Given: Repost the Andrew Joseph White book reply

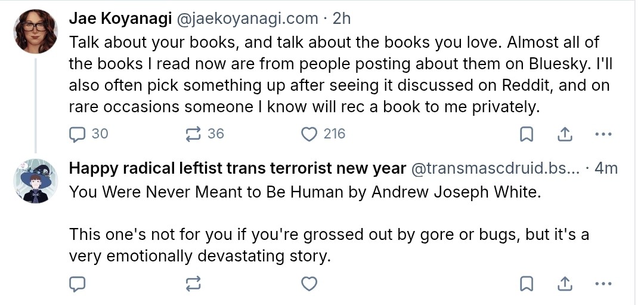Looking at the screenshot, I should tap(193, 284).
